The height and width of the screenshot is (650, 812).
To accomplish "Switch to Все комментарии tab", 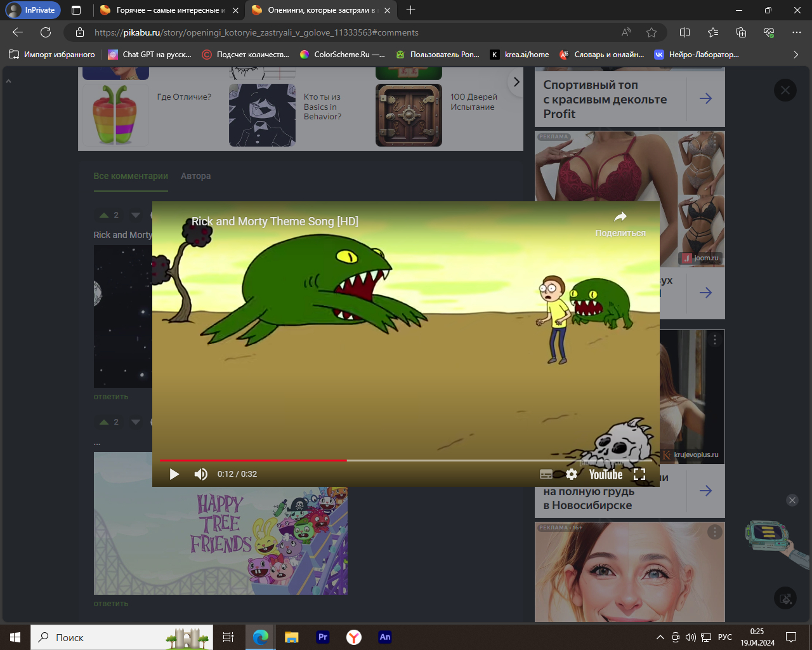I will (x=131, y=176).
